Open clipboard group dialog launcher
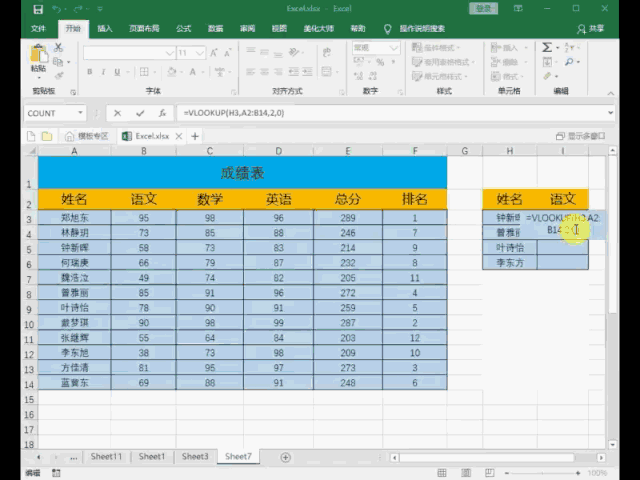The width and height of the screenshot is (640, 480). tap(73, 92)
